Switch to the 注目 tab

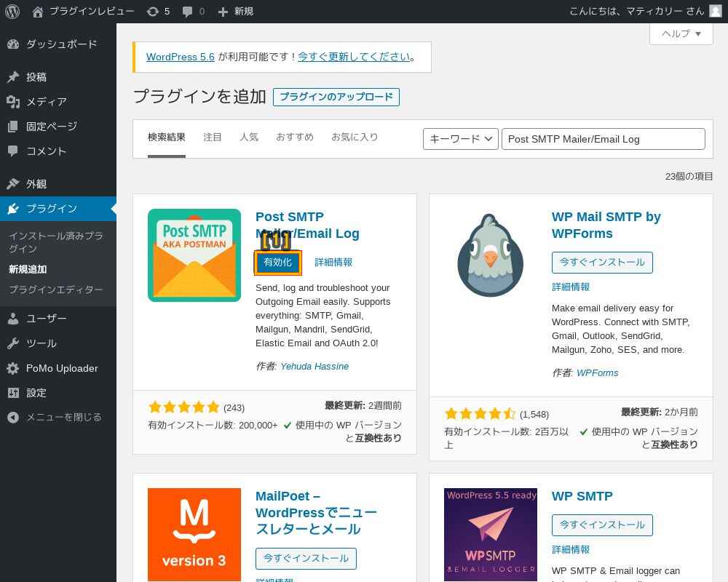(x=212, y=137)
